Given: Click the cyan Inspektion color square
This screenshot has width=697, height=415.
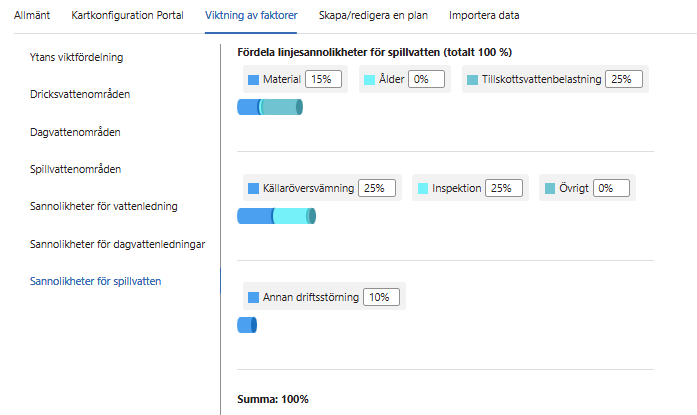Looking at the screenshot, I should click(422, 188).
